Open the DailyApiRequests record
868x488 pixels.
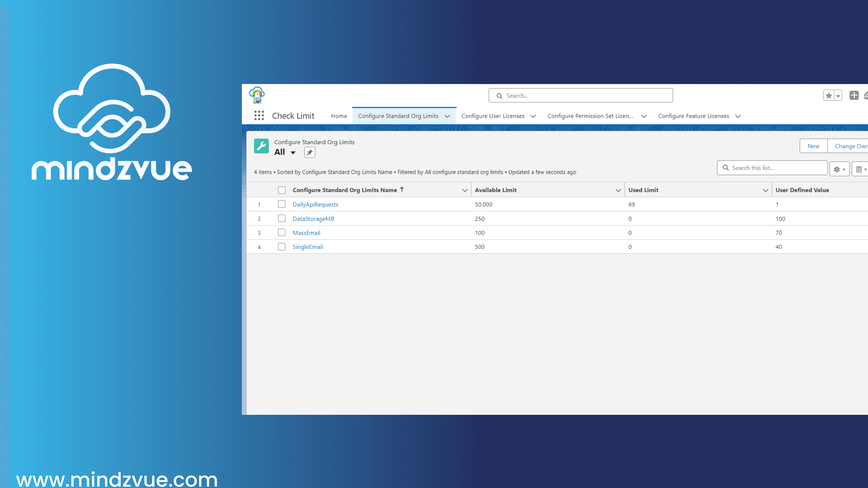[x=315, y=204]
